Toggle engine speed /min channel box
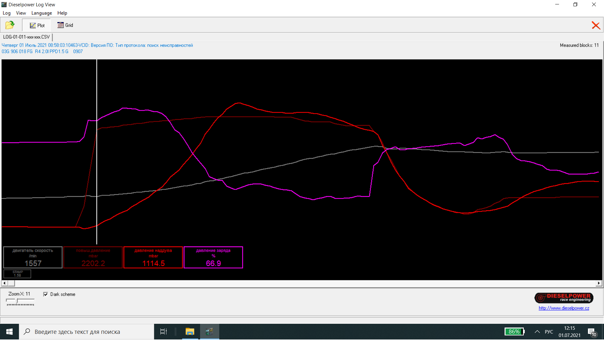 tap(33, 257)
